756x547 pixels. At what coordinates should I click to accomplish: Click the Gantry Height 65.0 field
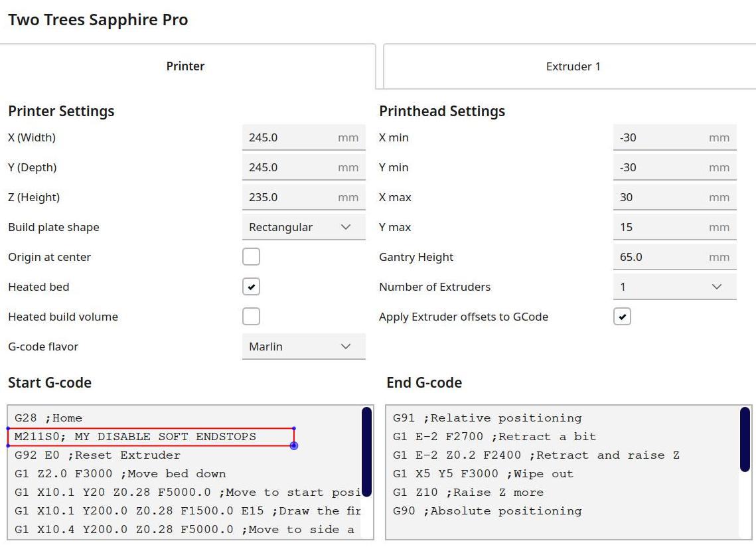674,257
